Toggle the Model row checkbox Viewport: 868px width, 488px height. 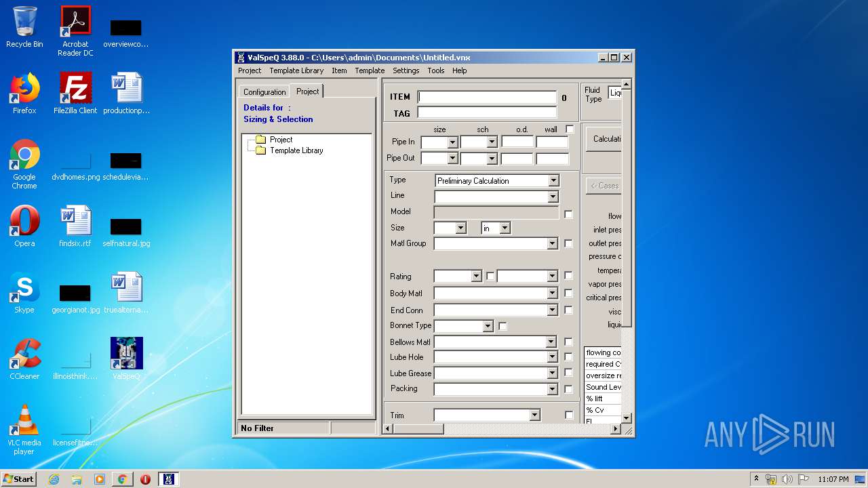[x=568, y=214]
